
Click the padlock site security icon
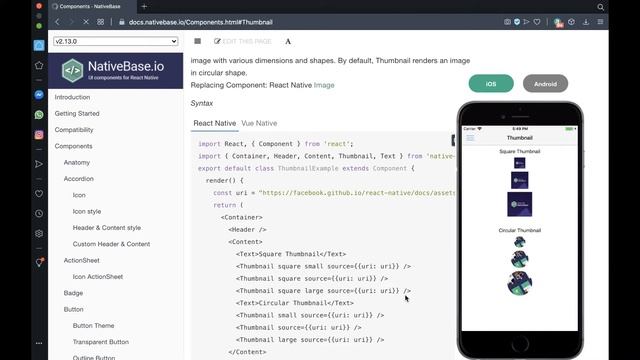click(x=122, y=22)
